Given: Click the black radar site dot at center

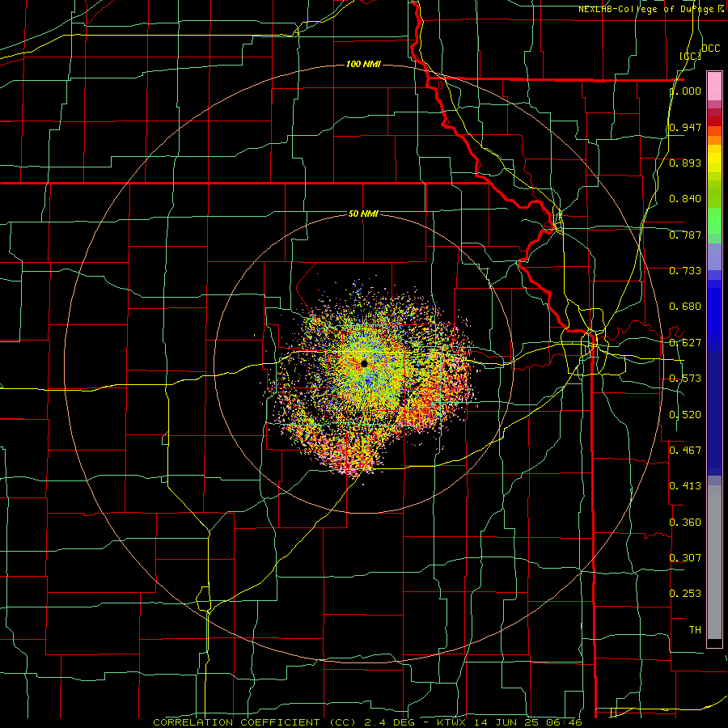Looking at the screenshot, I should click(364, 363).
